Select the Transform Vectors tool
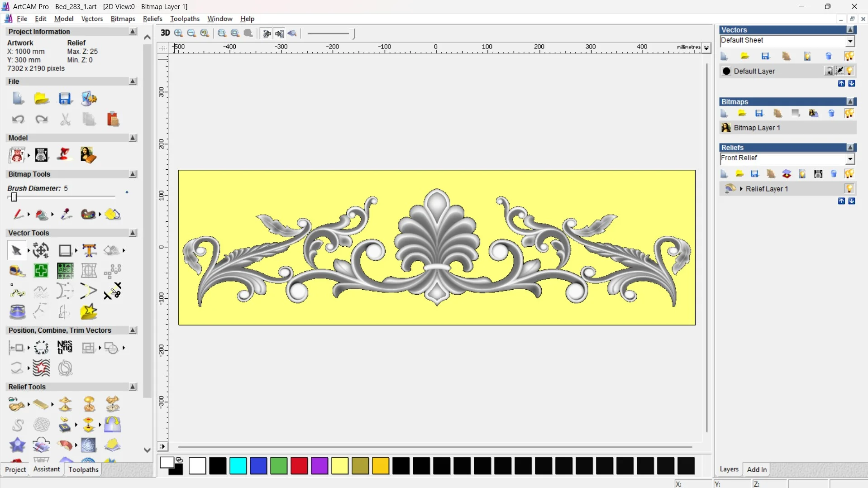Image resolution: width=868 pixels, height=488 pixels. [x=41, y=250]
